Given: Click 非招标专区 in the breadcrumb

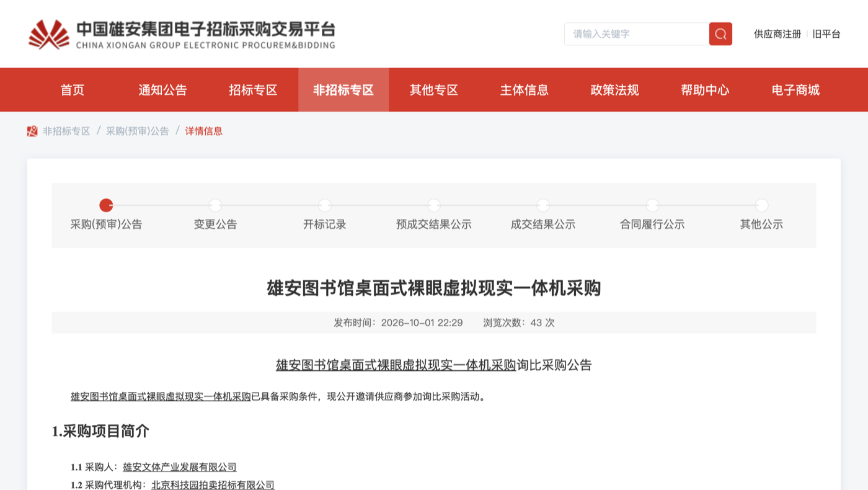Looking at the screenshot, I should tap(66, 131).
